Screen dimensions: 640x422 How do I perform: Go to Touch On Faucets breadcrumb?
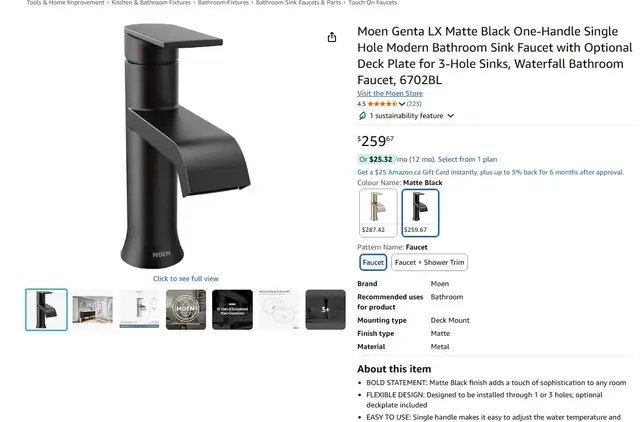coord(373,2)
